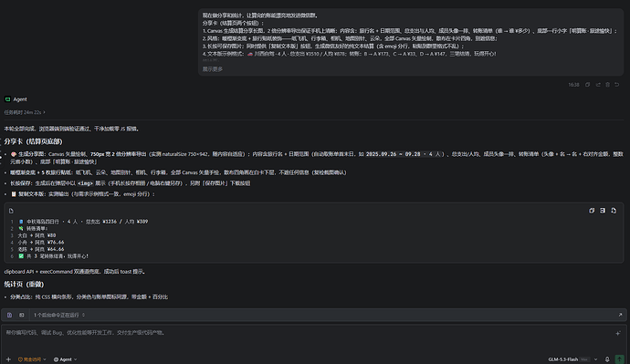
Task: Click the 复制文本版 bullet line
Action: [x=82, y=193]
